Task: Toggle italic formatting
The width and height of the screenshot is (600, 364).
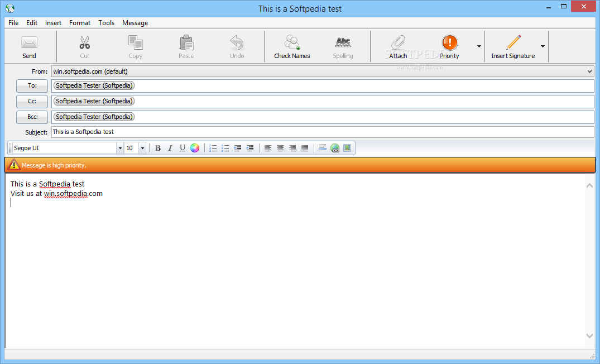Action: pyautogui.click(x=170, y=148)
